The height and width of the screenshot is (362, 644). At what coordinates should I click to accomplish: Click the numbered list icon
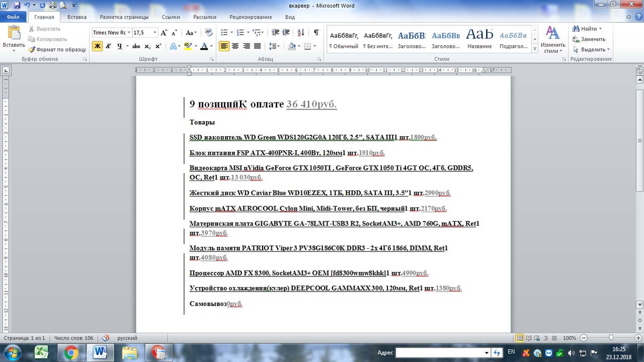(240, 33)
